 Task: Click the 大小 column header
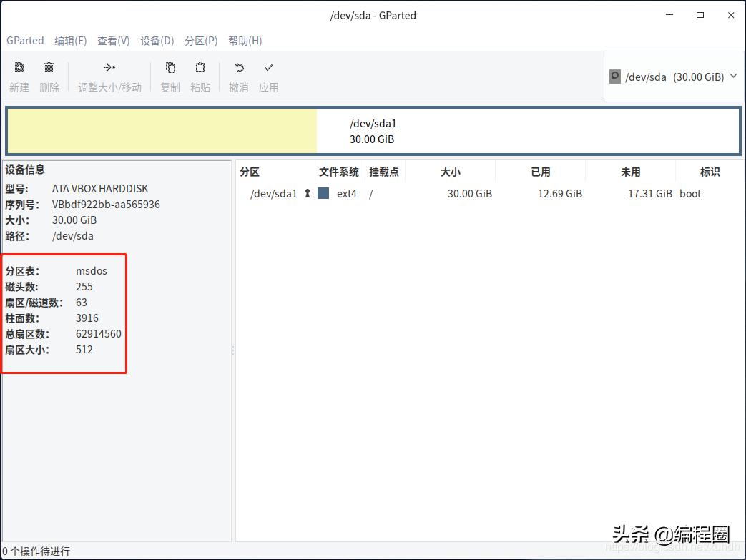coord(451,171)
